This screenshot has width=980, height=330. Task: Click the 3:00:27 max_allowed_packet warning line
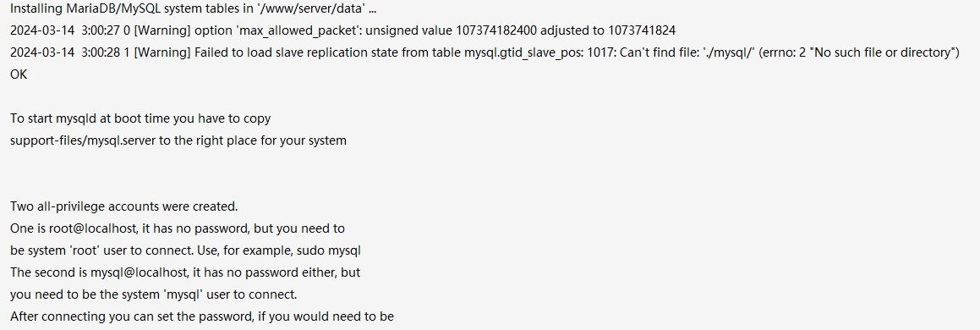point(342,30)
